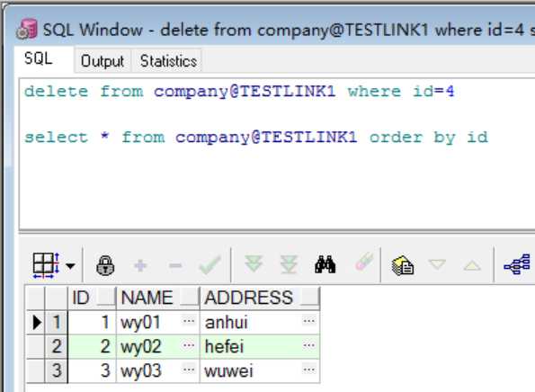Click the select statement line in editor
The image size is (535, 392).
pyautogui.click(x=256, y=138)
